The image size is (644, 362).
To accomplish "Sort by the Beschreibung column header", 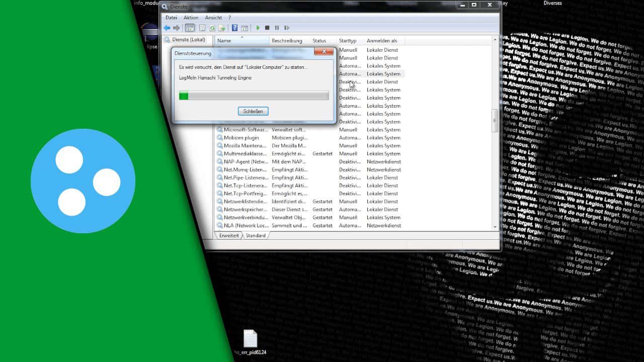I will coord(289,41).
